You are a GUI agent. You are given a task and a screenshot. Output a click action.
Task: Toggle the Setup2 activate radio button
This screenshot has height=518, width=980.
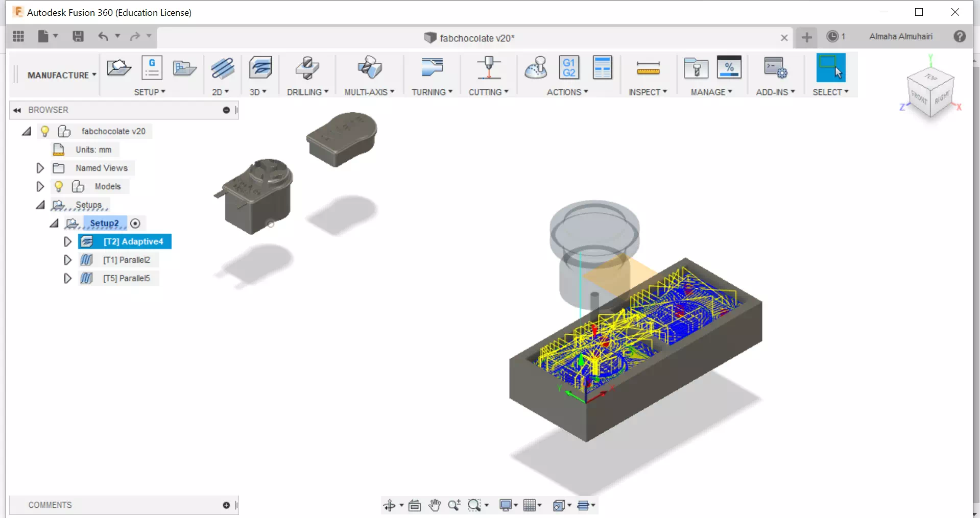point(135,223)
